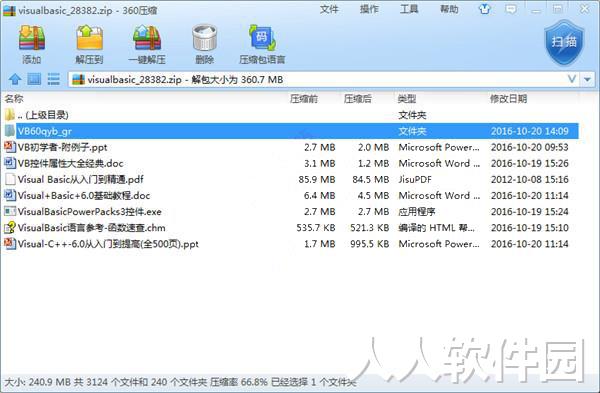This screenshot has width=600, height=393.
Task: Click the 6.4 MB size cell
Action: (x=320, y=196)
